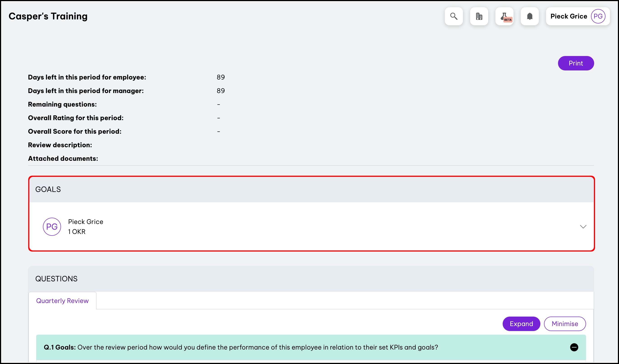
Task: Click the Attached documents label
Action: (x=63, y=159)
